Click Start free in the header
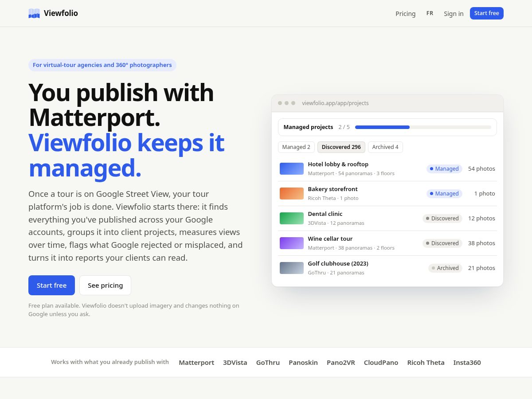The image size is (532, 399). click(x=487, y=13)
